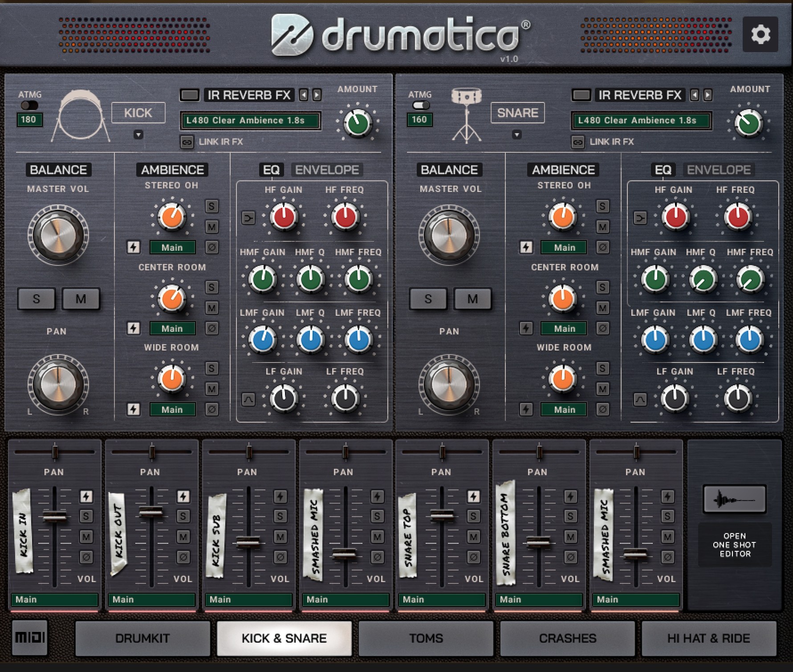Invert phase on Snare Bottom channel
Image resolution: width=793 pixels, height=672 pixels.
pos(570,557)
